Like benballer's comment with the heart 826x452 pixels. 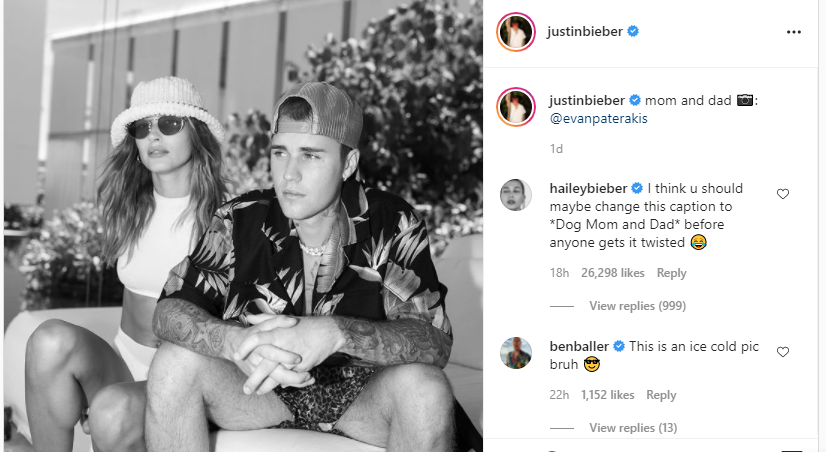pyautogui.click(x=783, y=351)
